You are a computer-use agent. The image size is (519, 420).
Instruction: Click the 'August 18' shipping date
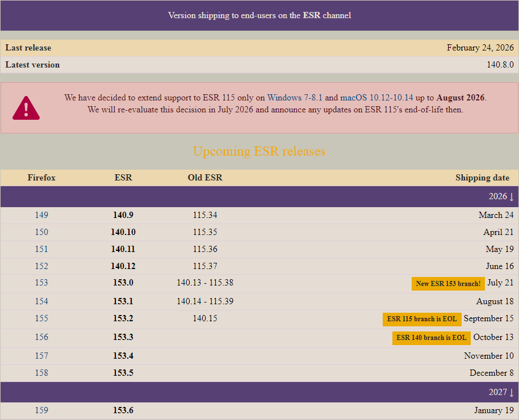coord(495,301)
